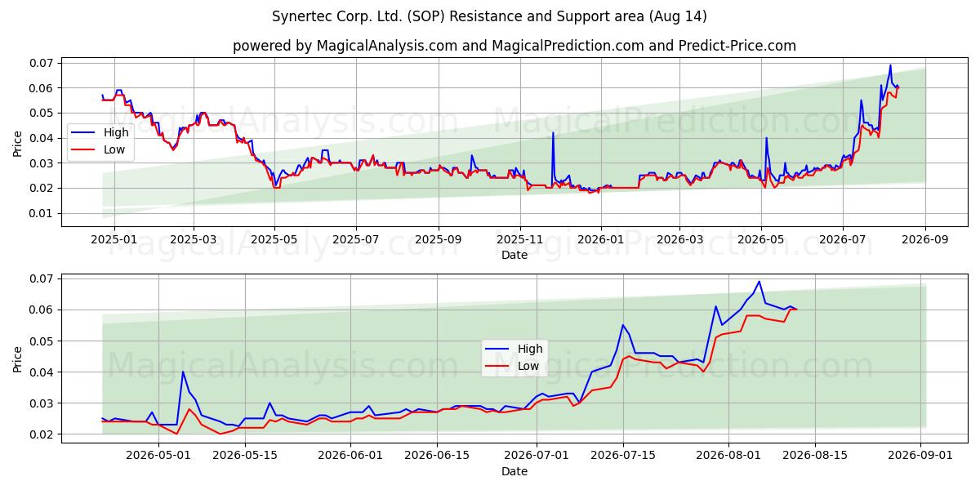Click the '2026-08-01' tick label on bottom chart
The height and width of the screenshot is (490, 980).
click(x=728, y=456)
